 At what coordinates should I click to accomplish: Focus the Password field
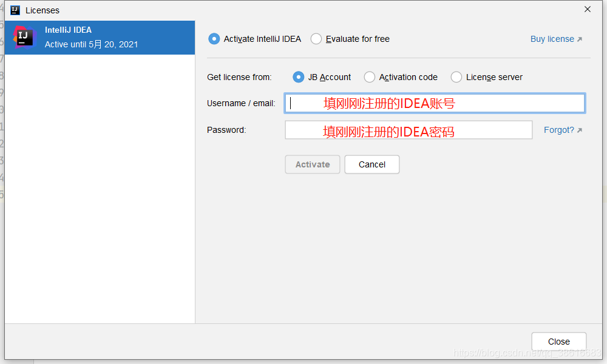[x=409, y=130]
